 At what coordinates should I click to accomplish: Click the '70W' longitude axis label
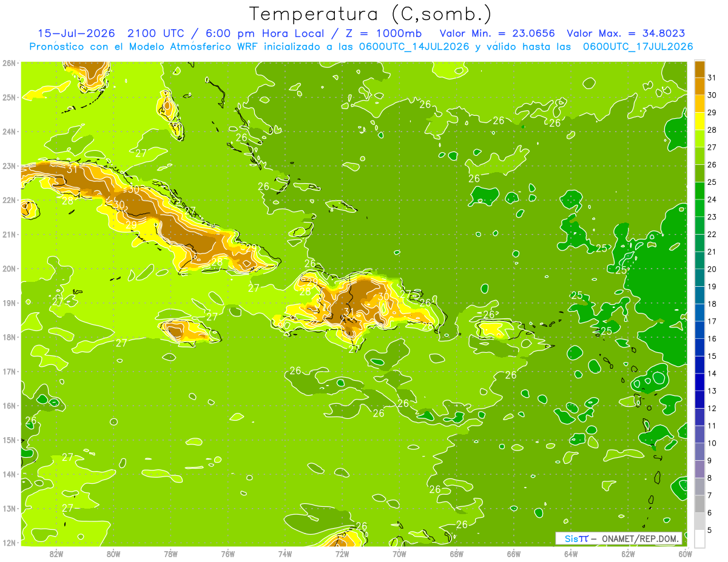click(x=399, y=554)
